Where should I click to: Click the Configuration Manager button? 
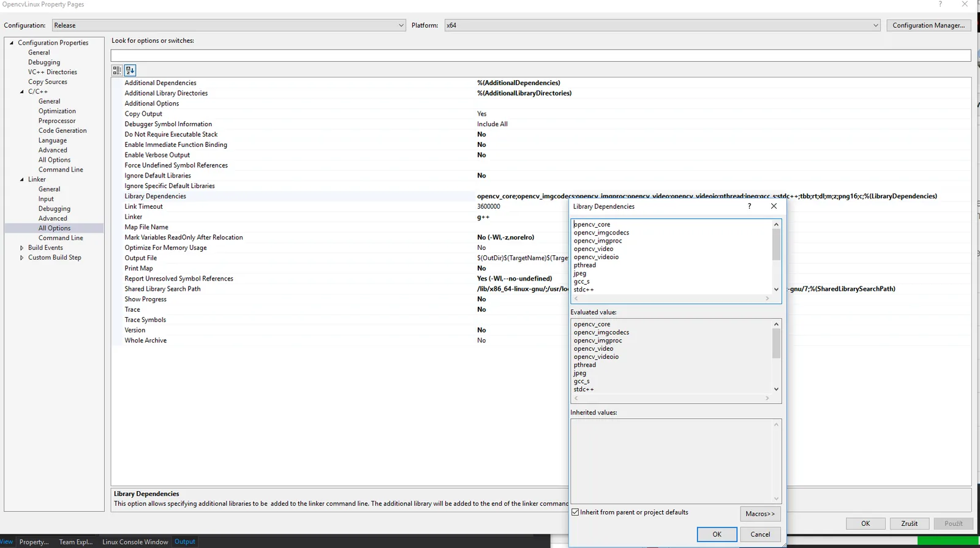click(929, 25)
